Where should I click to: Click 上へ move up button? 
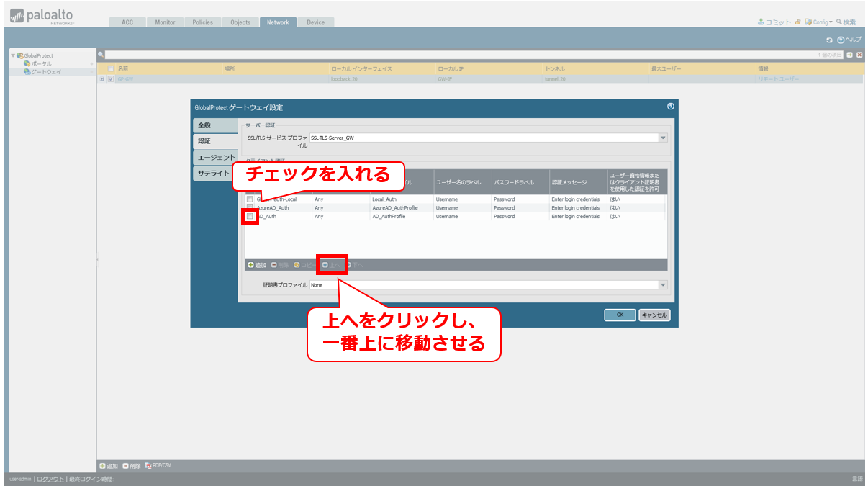[331, 265]
